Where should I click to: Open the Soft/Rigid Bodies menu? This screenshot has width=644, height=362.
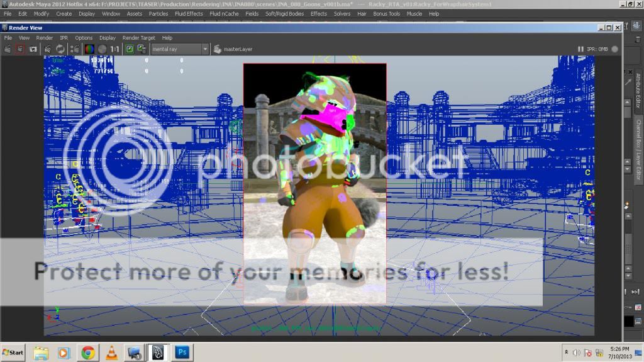click(x=284, y=14)
